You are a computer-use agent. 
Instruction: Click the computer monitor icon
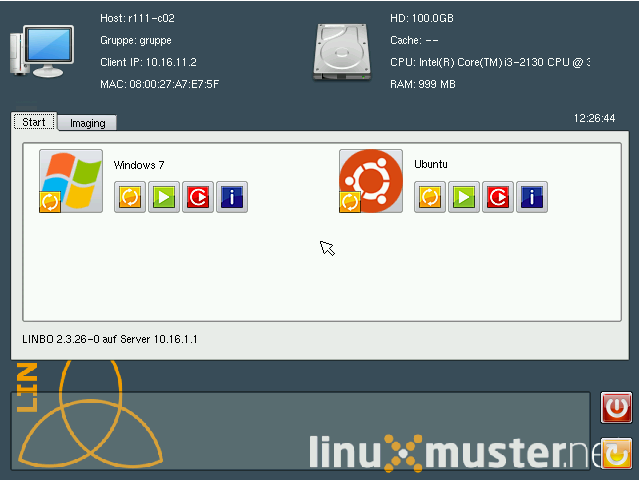[42, 51]
